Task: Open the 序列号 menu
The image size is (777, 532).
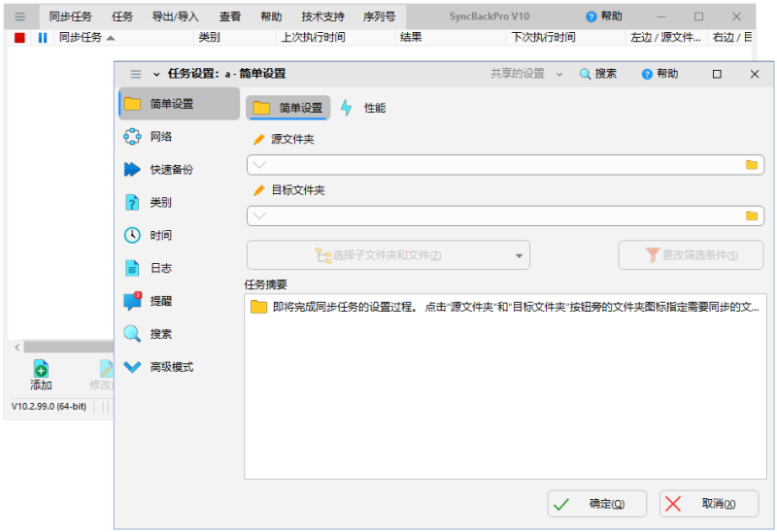Action: point(379,17)
